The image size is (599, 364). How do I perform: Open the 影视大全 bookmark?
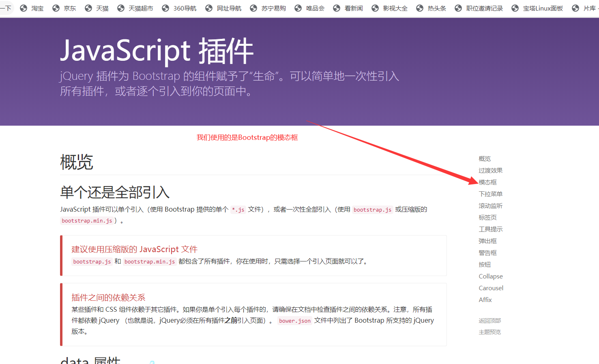395,8
